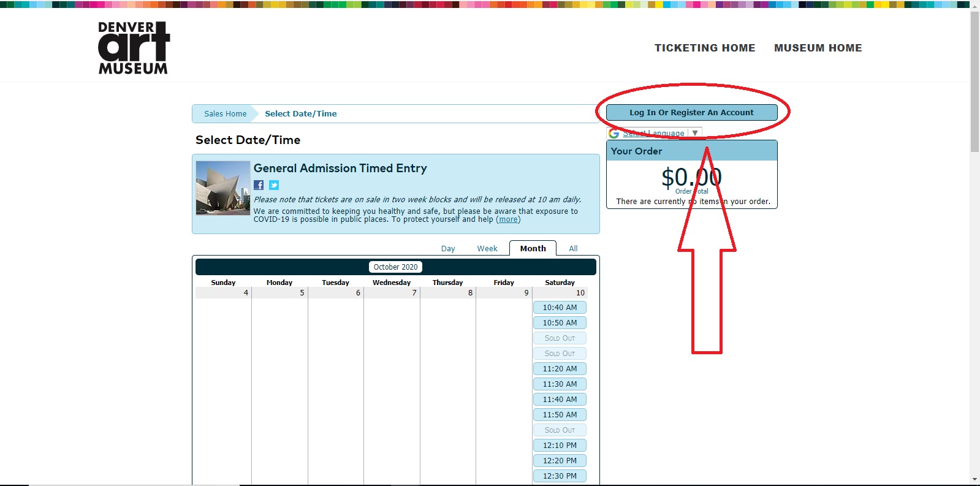Image resolution: width=980 pixels, height=486 pixels.
Task: Choose the 11:30 AM time slot
Action: coord(560,384)
